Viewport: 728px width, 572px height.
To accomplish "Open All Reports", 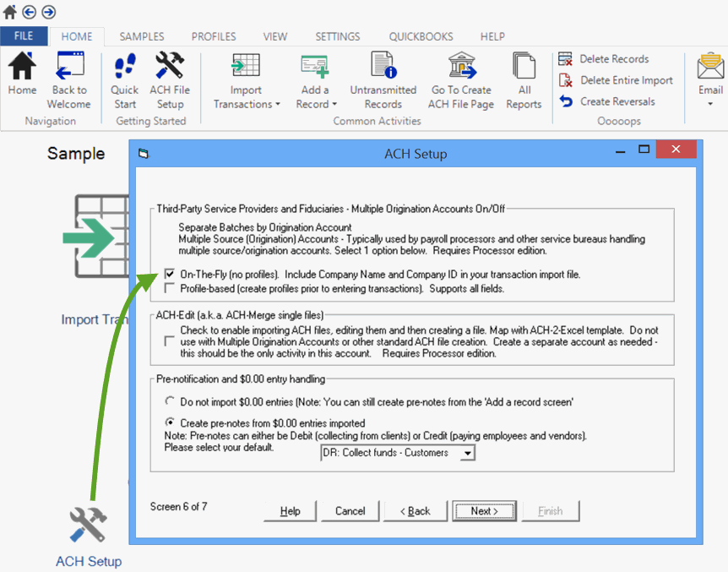I will [x=524, y=67].
